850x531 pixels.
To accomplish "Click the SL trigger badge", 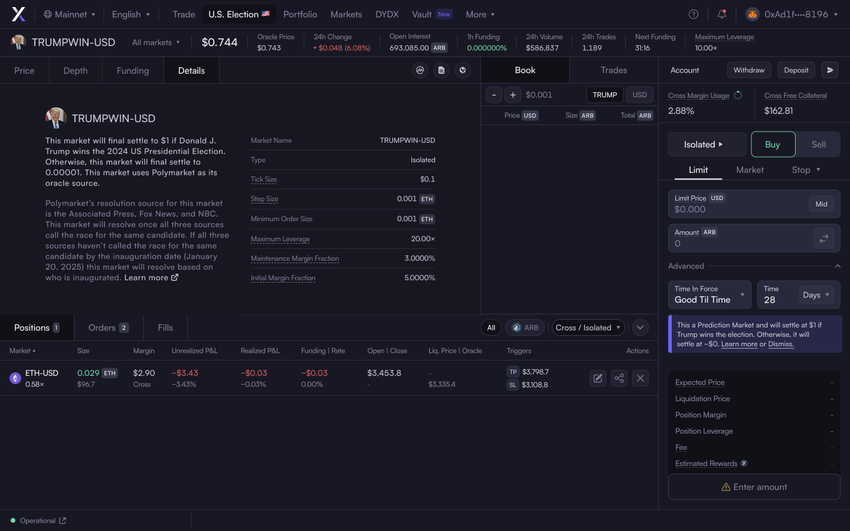I will (513, 385).
